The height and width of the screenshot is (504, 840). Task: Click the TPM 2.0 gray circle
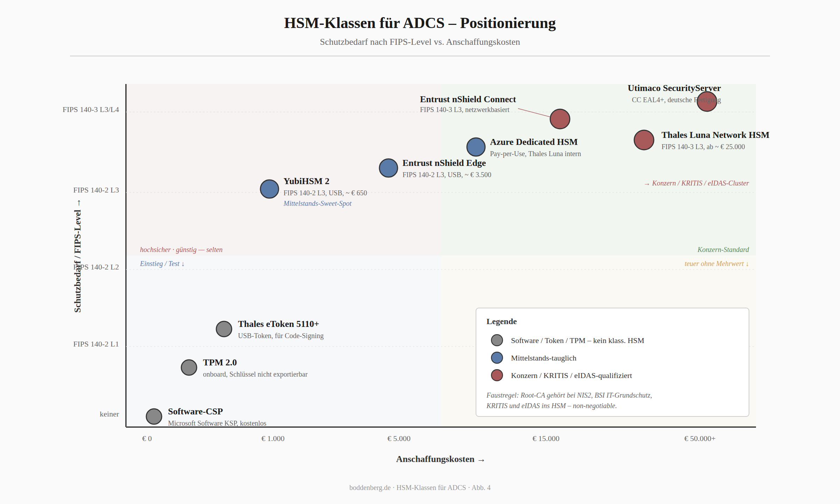pyautogui.click(x=189, y=367)
